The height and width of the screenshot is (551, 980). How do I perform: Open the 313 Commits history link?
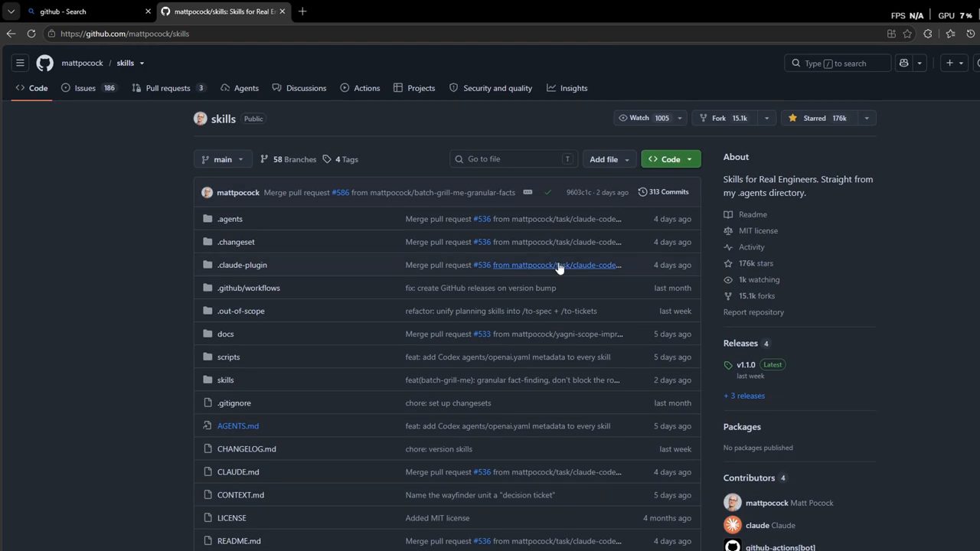[x=664, y=192]
